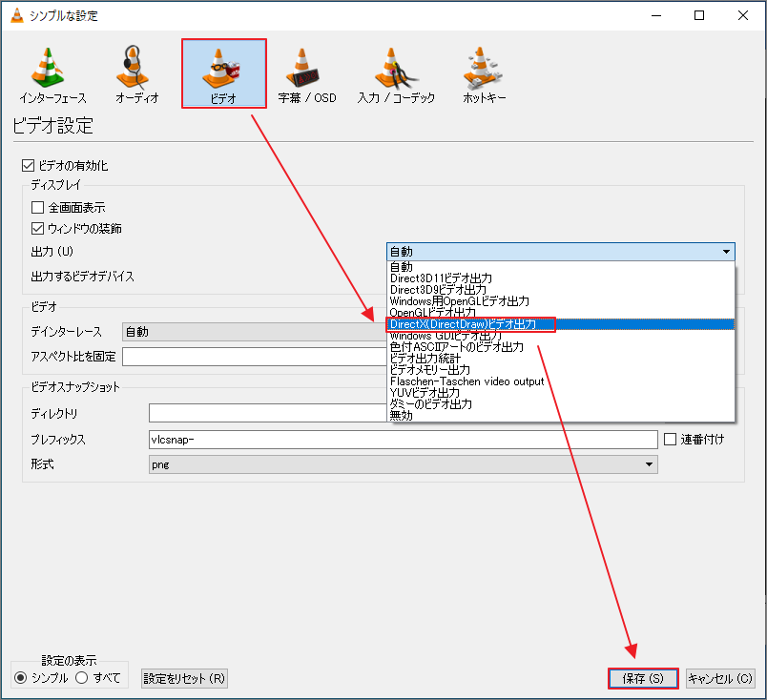Click the アスペクト比を固定 input field
The image size is (767, 700).
pos(255,357)
